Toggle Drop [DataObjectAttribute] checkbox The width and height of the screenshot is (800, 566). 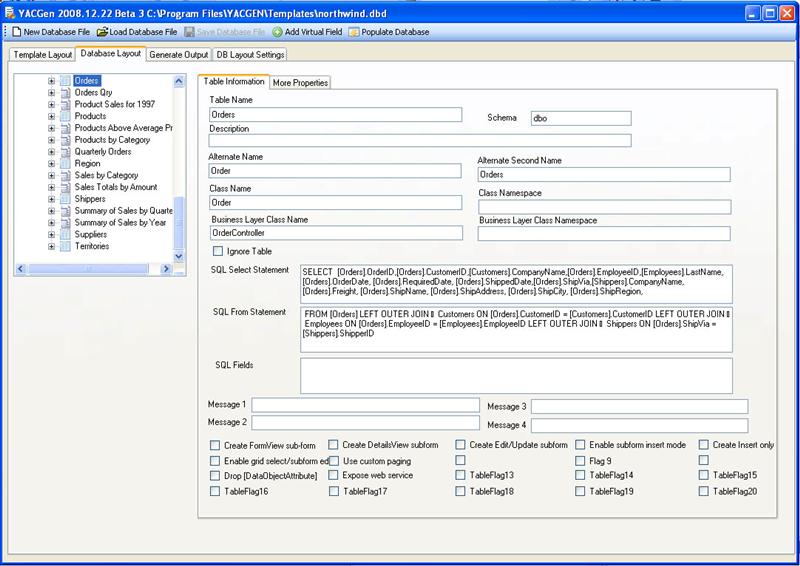[x=215, y=476]
